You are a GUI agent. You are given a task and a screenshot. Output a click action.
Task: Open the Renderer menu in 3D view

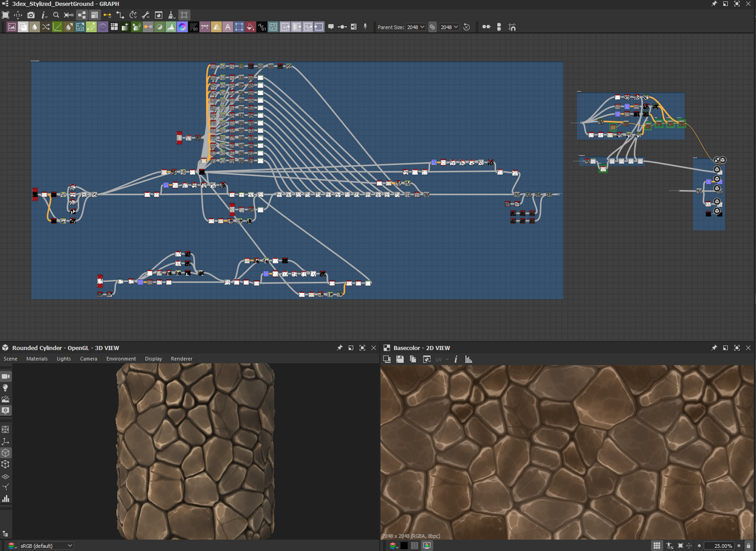click(x=182, y=359)
